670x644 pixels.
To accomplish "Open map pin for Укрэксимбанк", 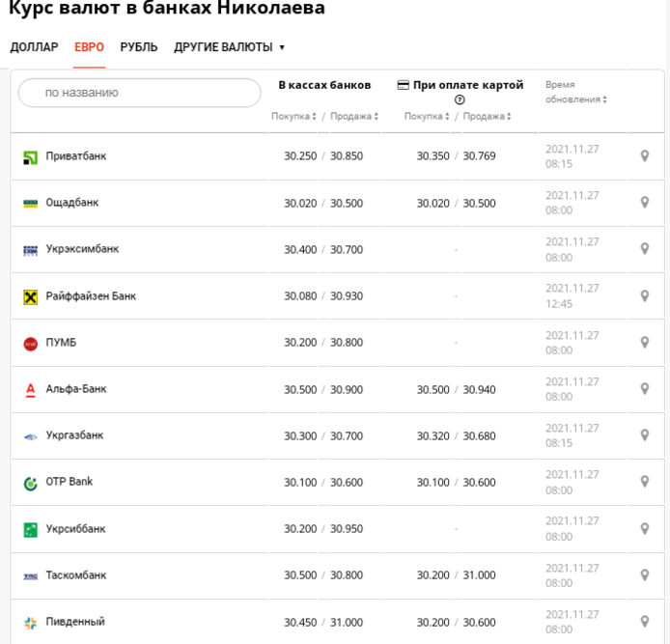I will coord(644,249).
